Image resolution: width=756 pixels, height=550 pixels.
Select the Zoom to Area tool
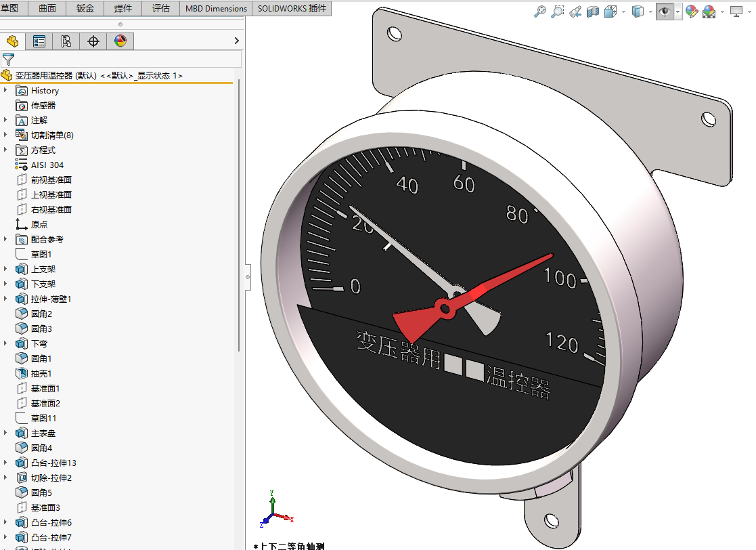(557, 12)
